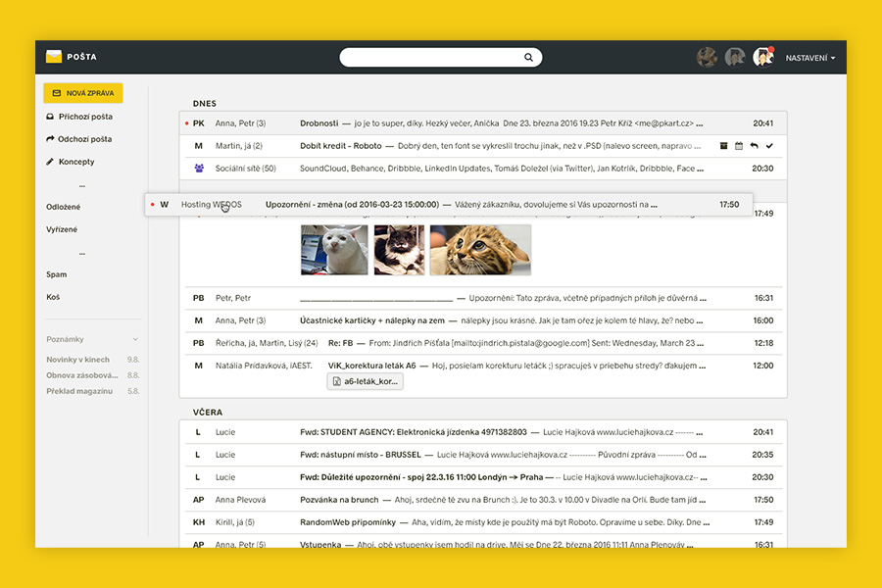
Task: Click the search magnifier icon
Action: [528, 58]
